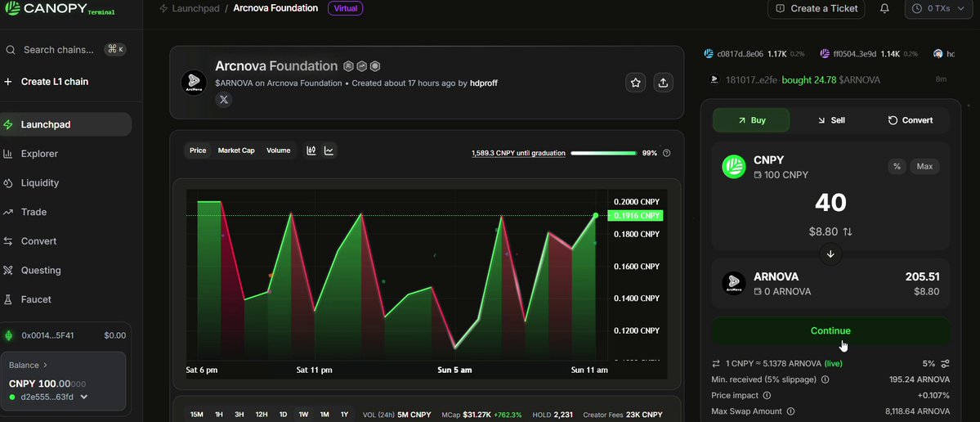Image resolution: width=980 pixels, height=422 pixels.
Task: Click Create L1 chain
Action: pyautogui.click(x=46, y=81)
